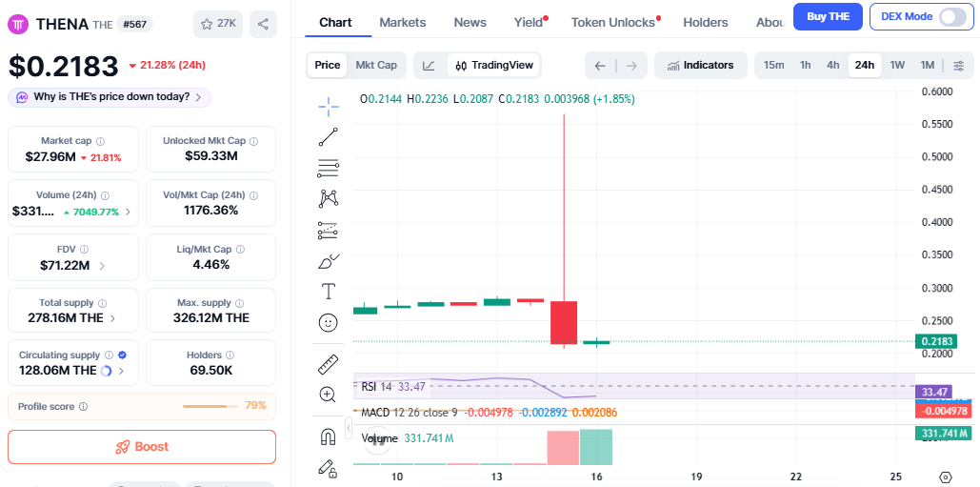
Task: Show Unlocked Mkt Cap info icon
Action: (x=253, y=141)
